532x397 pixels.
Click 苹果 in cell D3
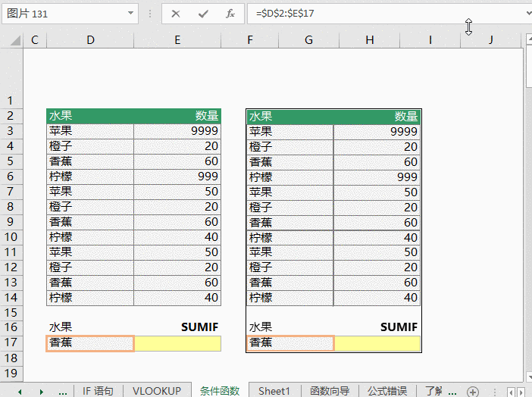[90, 131]
